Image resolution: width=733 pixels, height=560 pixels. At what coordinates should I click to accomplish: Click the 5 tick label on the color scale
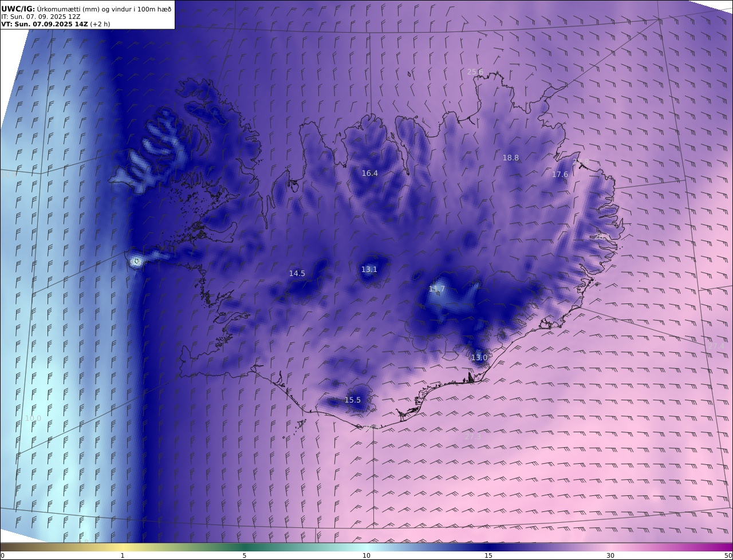[x=245, y=555]
